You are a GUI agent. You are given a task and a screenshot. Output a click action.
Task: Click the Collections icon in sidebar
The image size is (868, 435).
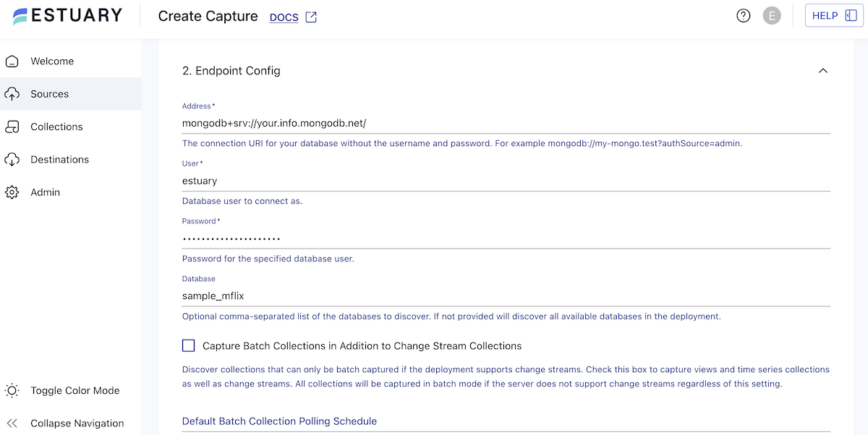point(12,126)
